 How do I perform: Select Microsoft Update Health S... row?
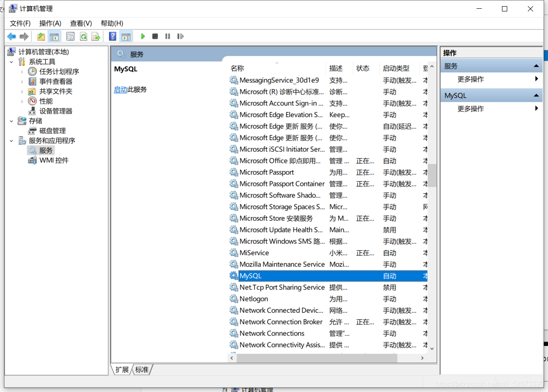pyautogui.click(x=328, y=230)
